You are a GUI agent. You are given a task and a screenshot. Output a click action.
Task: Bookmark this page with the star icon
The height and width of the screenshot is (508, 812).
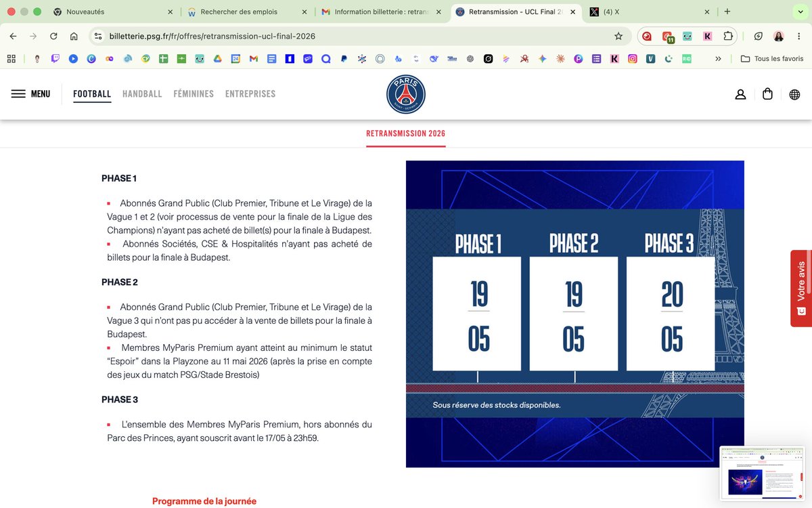(618, 36)
